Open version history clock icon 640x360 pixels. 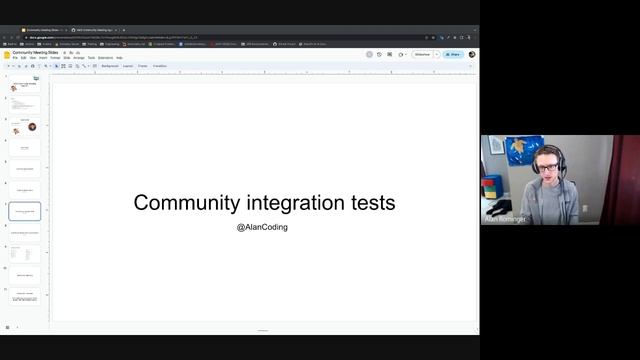point(379,54)
